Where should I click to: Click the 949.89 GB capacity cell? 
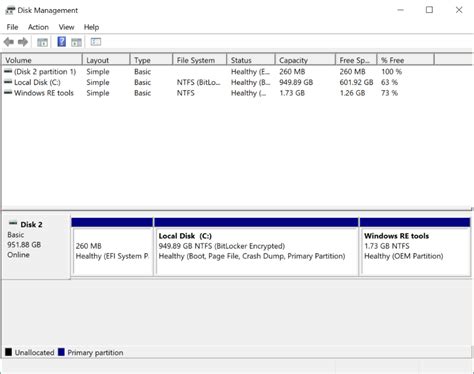[296, 82]
